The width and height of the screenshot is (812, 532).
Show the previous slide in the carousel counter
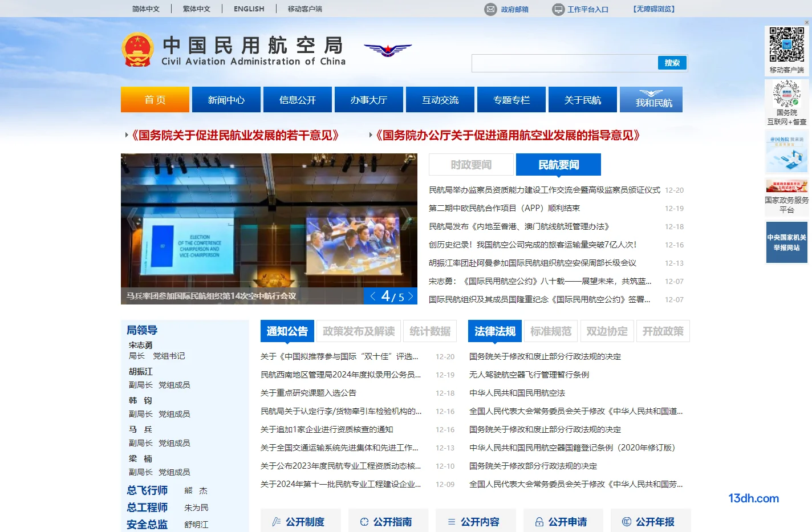pos(373,296)
